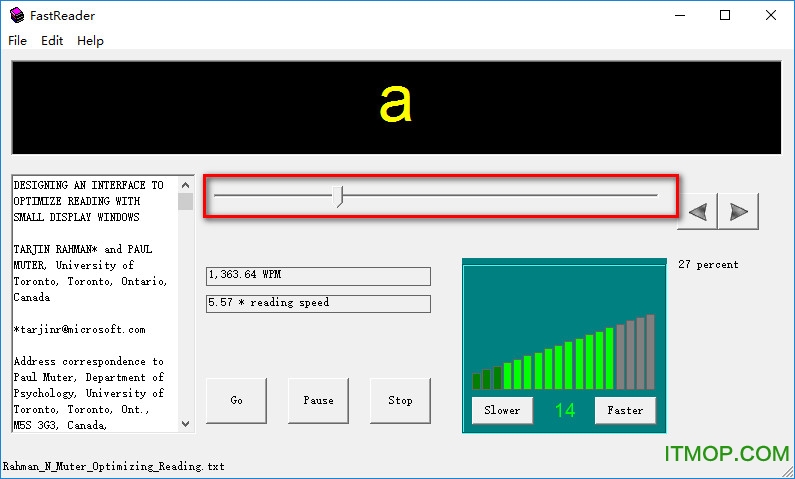The height and width of the screenshot is (479, 795).
Task: Click the green speed level bar graph
Action: 563,355
